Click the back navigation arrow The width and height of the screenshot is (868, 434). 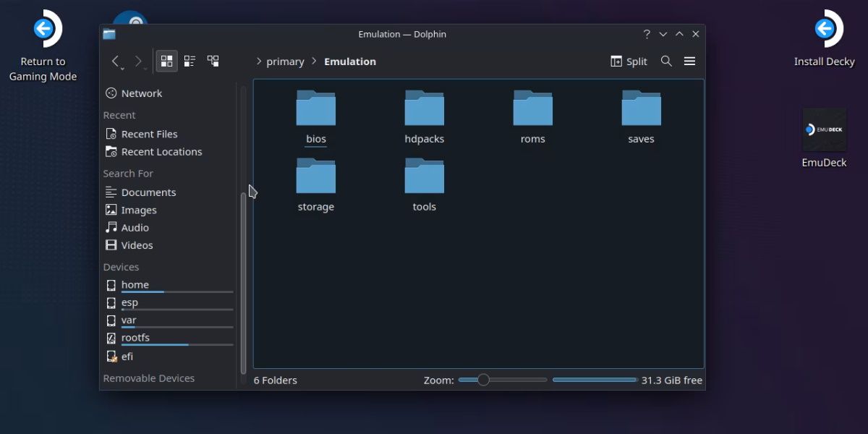[x=116, y=61]
